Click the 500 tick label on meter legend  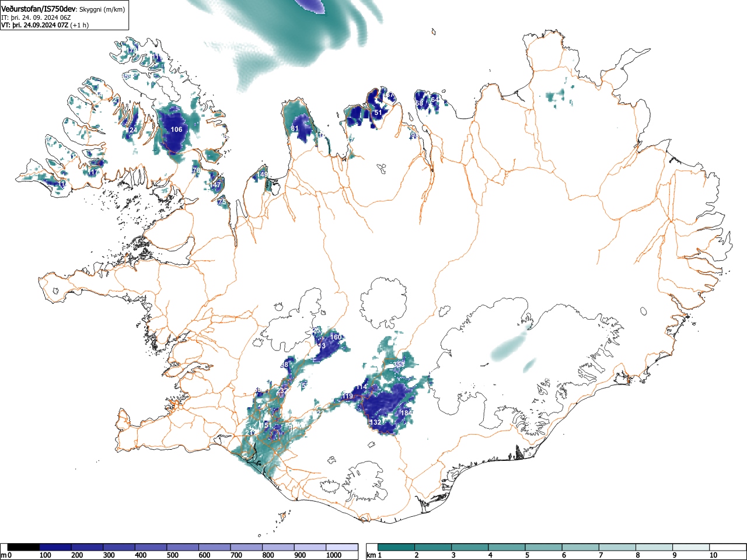click(x=172, y=555)
